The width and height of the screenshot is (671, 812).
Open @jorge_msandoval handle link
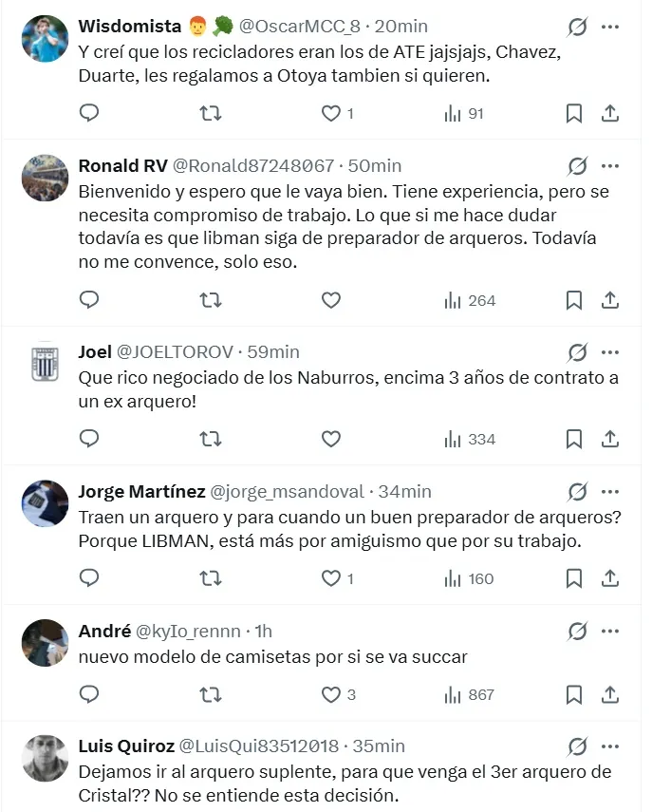(286, 491)
